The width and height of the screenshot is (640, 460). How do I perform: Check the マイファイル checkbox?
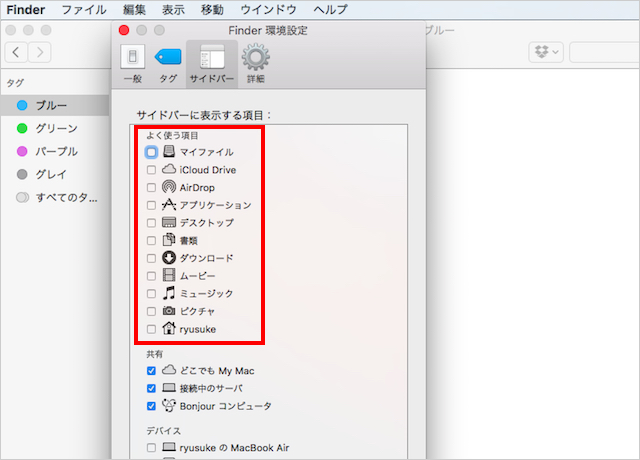tap(151, 152)
